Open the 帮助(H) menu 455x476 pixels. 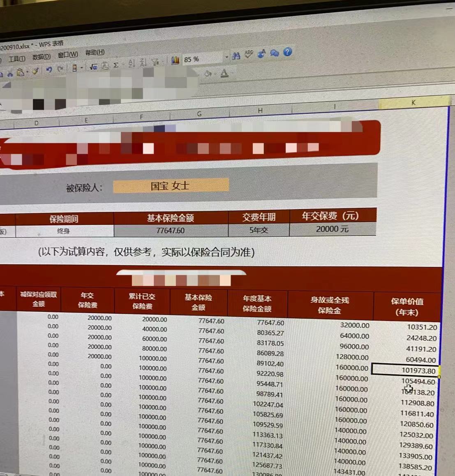pyautogui.click(x=95, y=53)
